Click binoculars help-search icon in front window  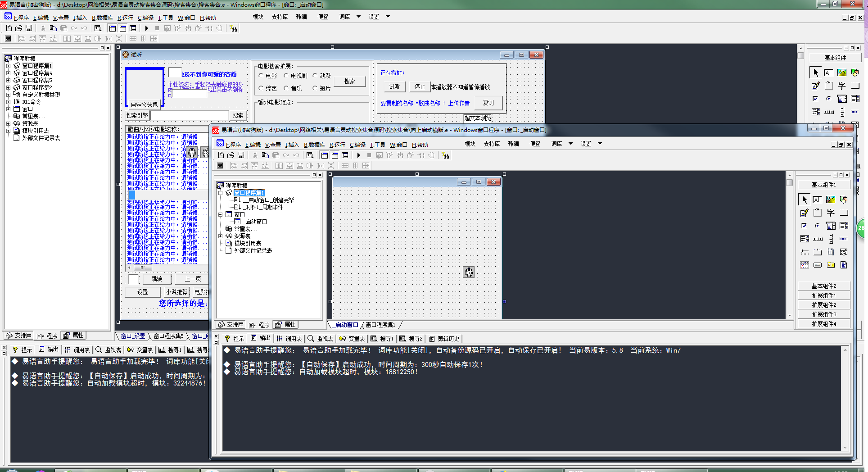click(x=445, y=155)
